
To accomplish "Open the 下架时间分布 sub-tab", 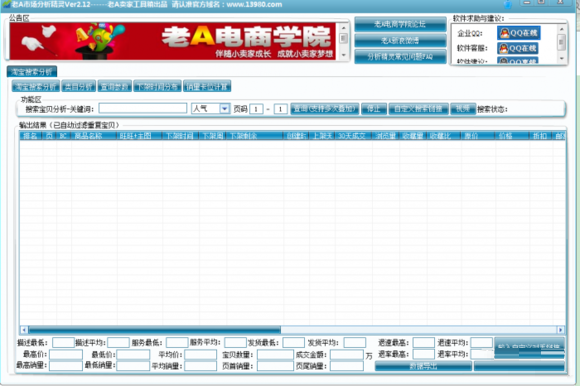I will pos(157,87).
